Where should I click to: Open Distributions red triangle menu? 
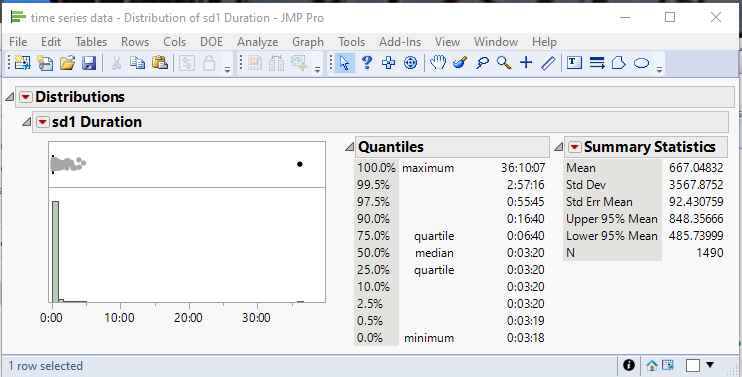coord(26,97)
